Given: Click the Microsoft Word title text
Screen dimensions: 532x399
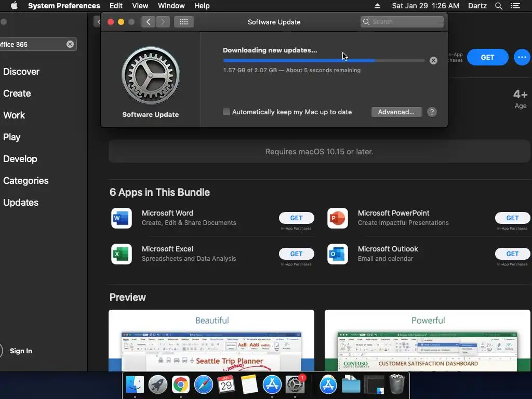Looking at the screenshot, I should pyautogui.click(x=168, y=213).
